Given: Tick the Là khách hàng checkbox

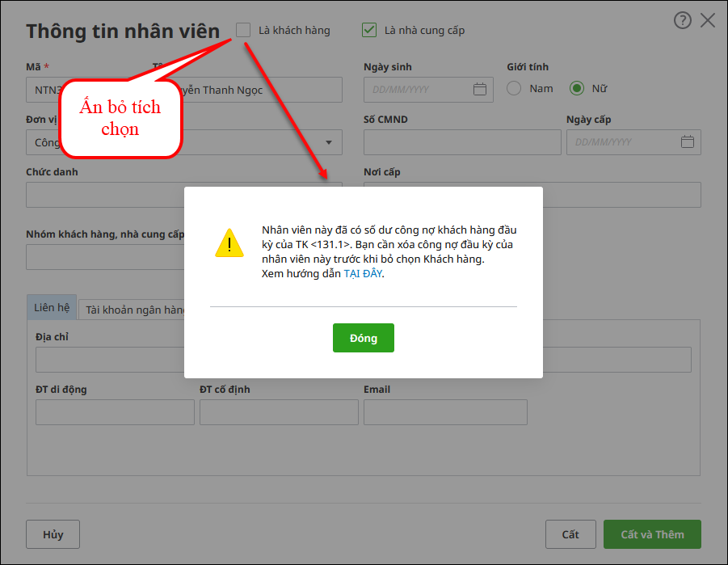Looking at the screenshot, I should (x=243, y=30).
